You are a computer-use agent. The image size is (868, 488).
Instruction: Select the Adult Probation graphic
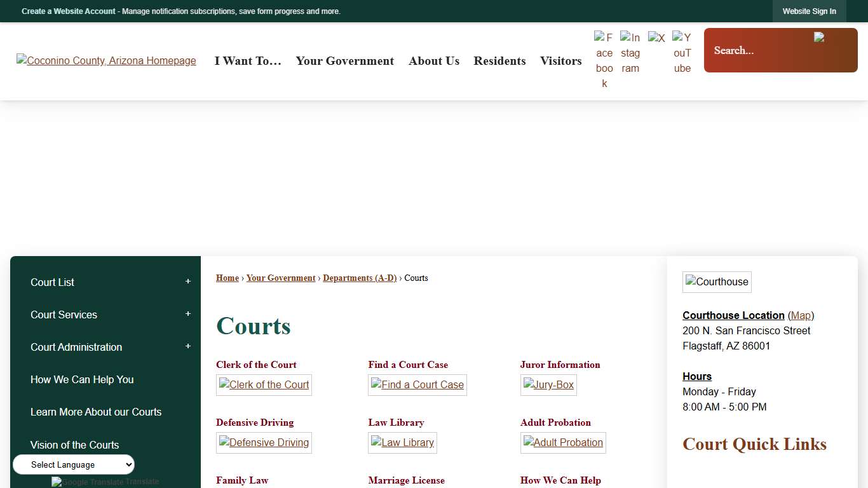point(563,442)
